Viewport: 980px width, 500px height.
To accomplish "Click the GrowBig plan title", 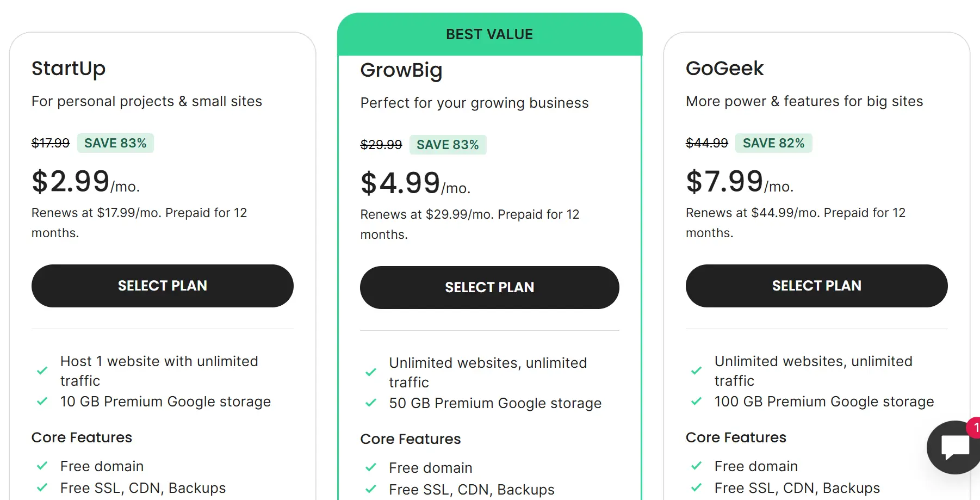I will coord(401,70).
